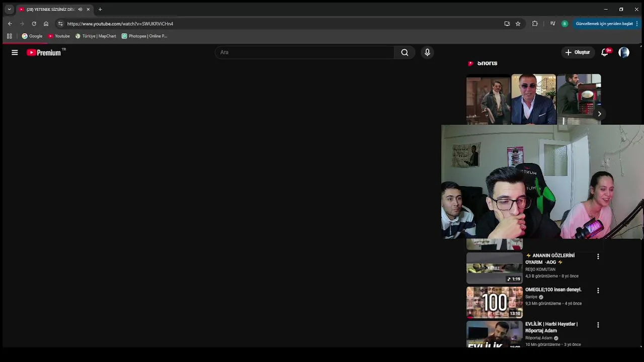Open the extensions puzzle icon
This screenshot has width=644, height=362.
click(535, 24)
